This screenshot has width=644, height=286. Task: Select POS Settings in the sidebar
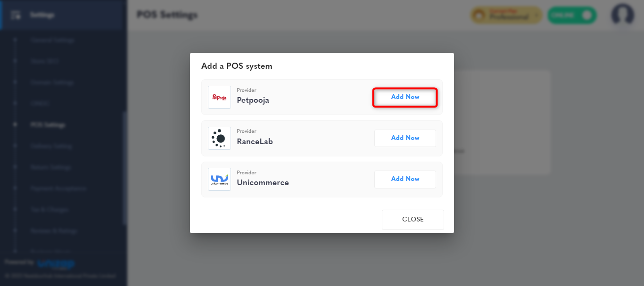point(48,125)
